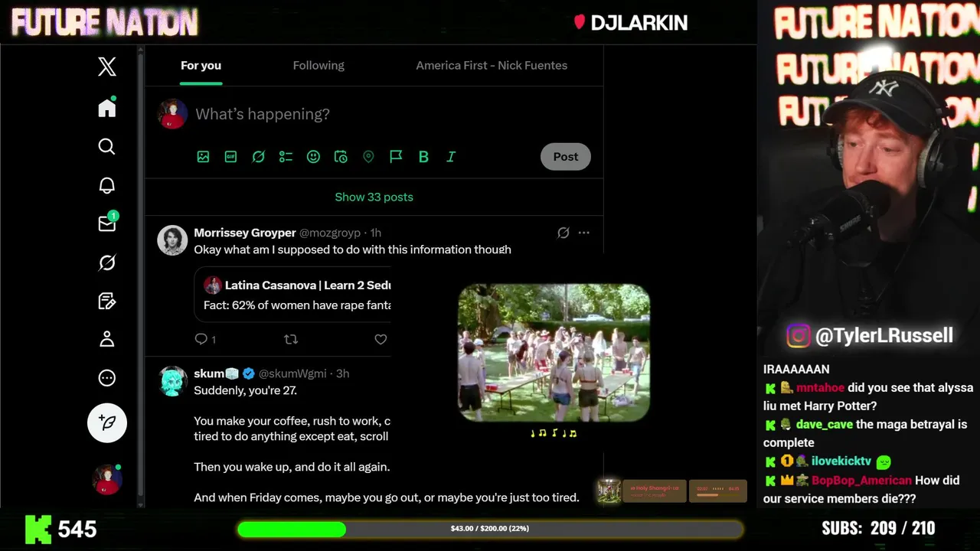
Task: Open more menu on Morrissey Groyper post
Action: click(x=584, y=233)
